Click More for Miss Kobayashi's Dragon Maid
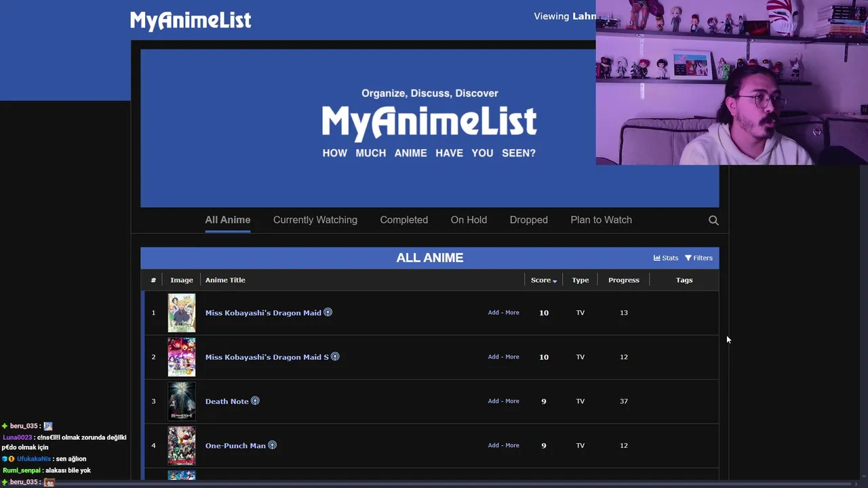Image resolution: width=868 pixels, height=488 pixels. [x=512, y=312]
